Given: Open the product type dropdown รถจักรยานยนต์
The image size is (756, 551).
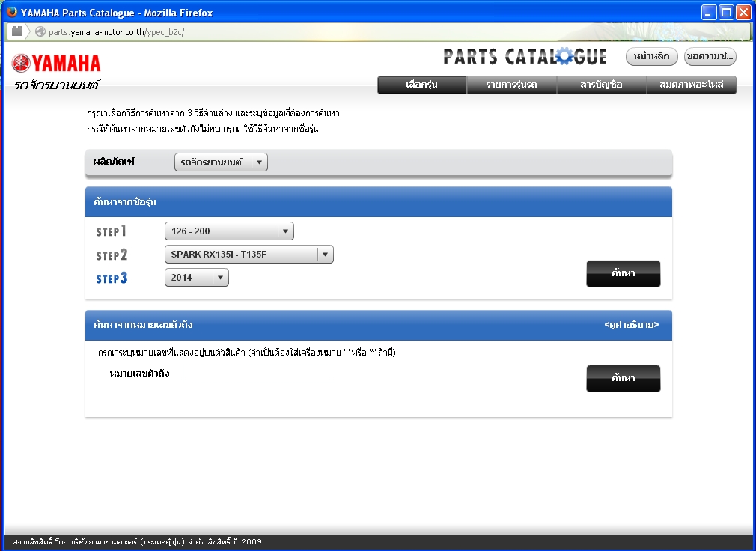Looking at the screenshot, I should 221,162.
